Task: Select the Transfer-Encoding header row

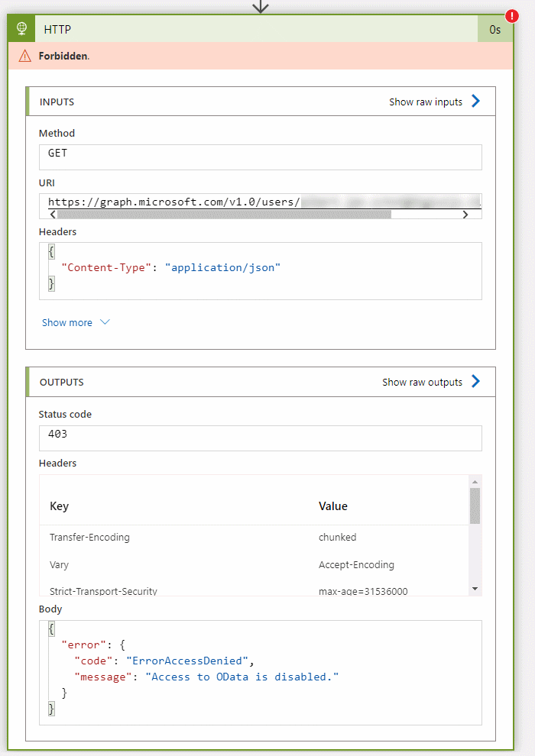Action: (x=255, y=537)
